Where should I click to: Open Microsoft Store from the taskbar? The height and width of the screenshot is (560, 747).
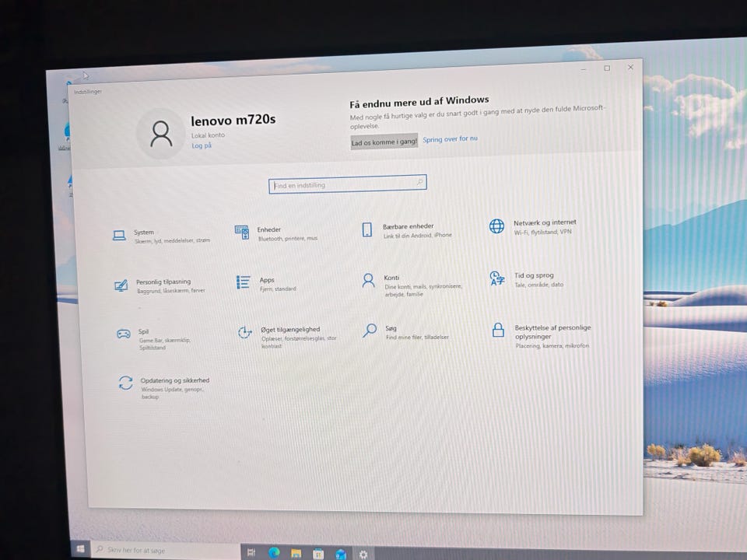(318, 553)
